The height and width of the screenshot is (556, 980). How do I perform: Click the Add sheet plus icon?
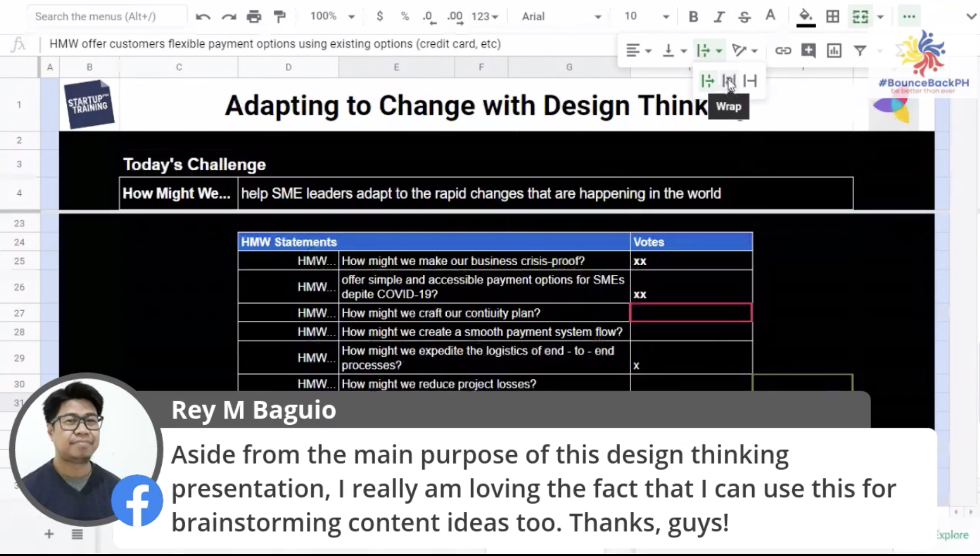point(49,534)
